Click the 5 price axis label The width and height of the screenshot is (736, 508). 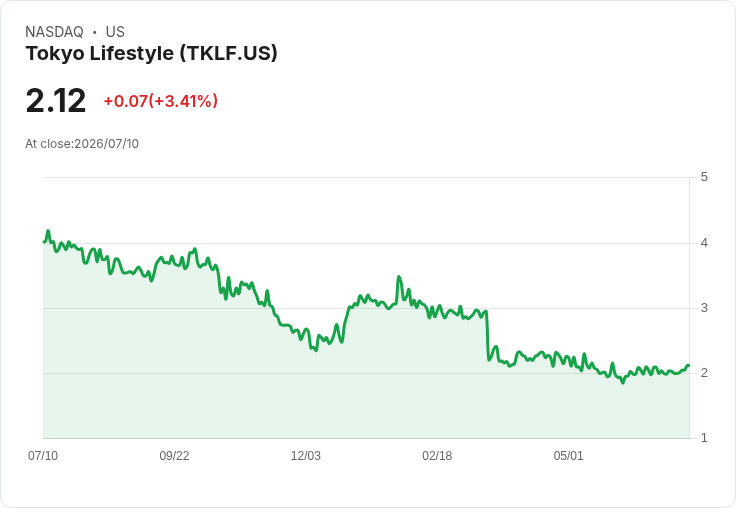point(704,177)
